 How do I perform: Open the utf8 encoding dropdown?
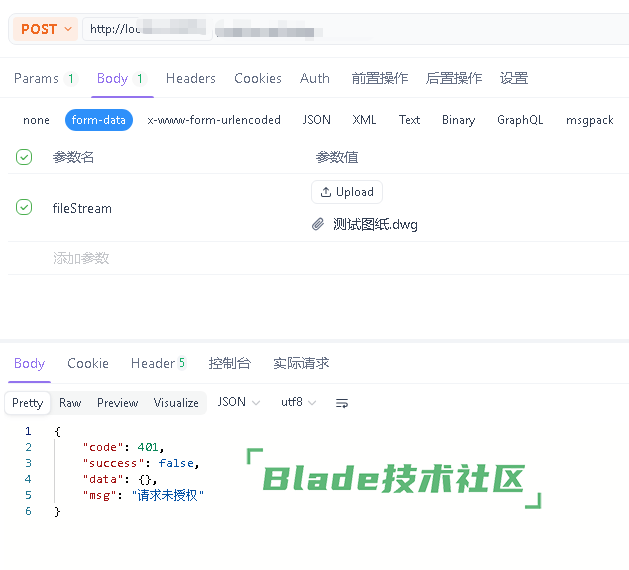pyautogui.click(x=298, y=402)
